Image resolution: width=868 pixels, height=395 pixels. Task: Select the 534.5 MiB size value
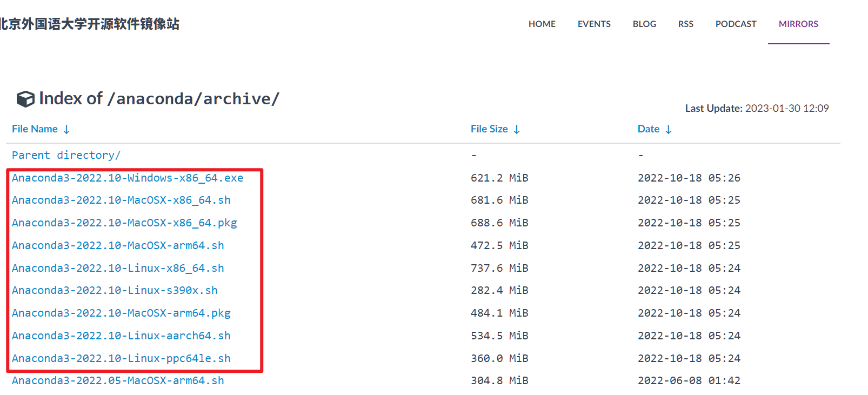499,336
